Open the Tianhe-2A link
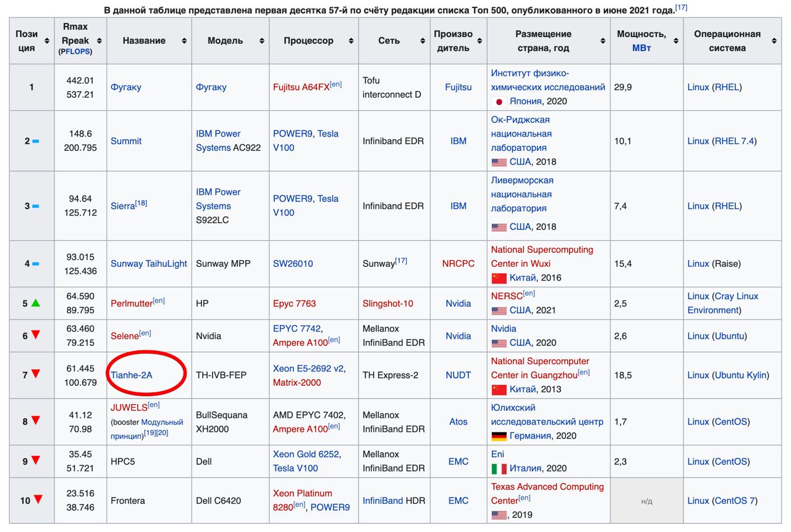The image size is (791, 532). tap(132, 374)
